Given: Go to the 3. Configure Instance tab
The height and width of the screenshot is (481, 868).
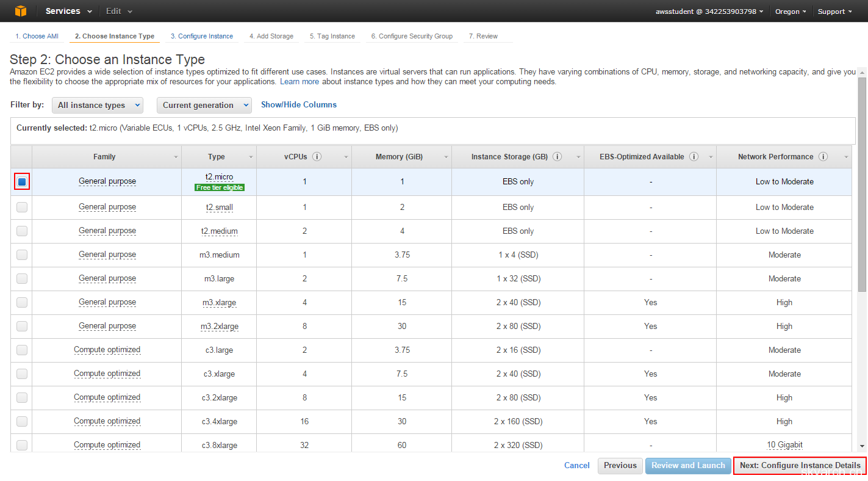Looking at the screenshot, I should click(202, 36).
